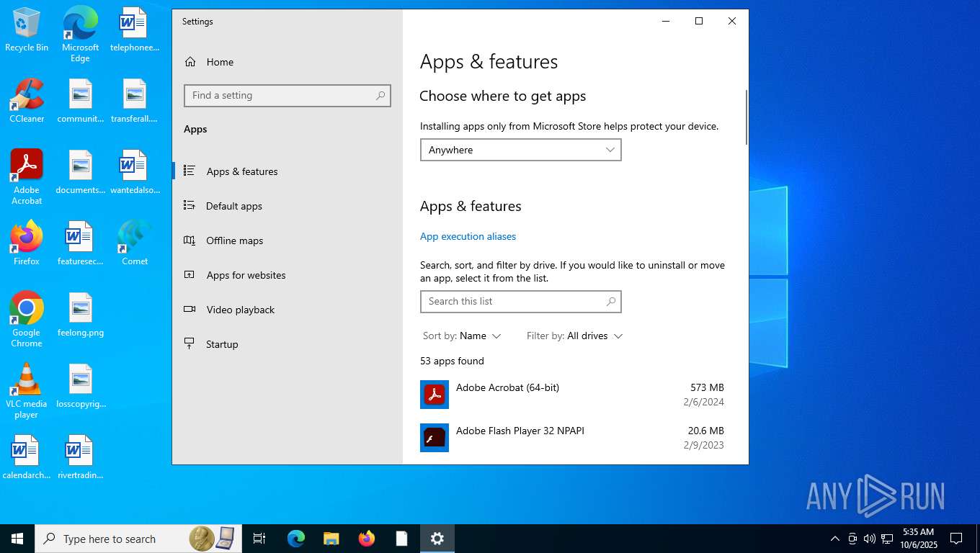Click the Adobe Flash Player app icon in the list
The image size is (980, 553).
coord(435,438)
